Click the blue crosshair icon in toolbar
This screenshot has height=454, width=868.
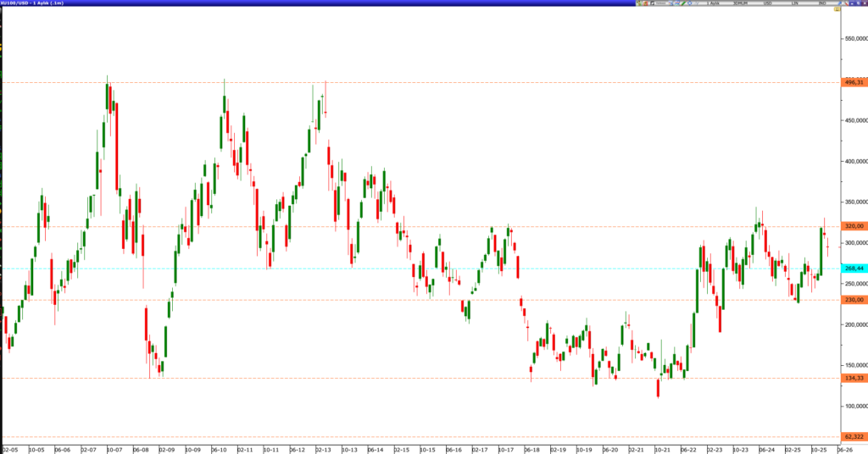[690, 3]
